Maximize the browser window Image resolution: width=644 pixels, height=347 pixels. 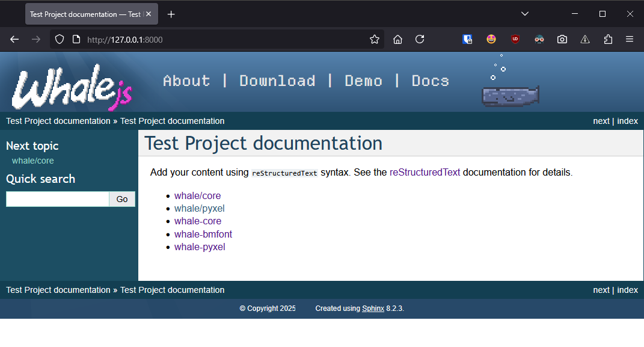[x=603, y=14]
